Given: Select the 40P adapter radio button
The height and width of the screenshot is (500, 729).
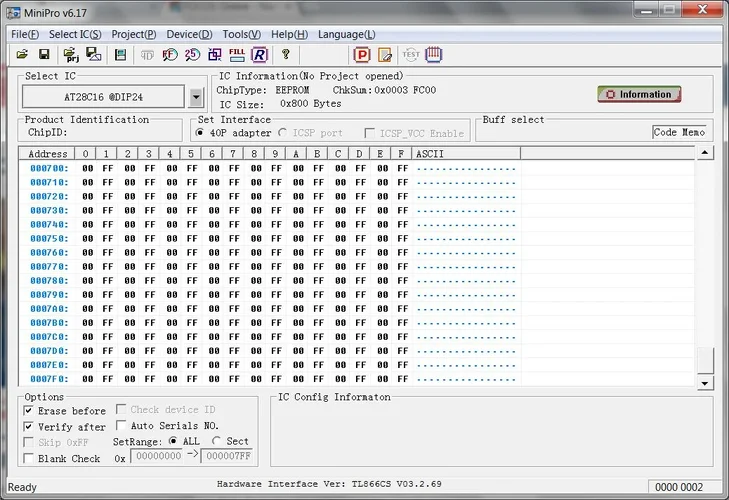Looking at the screenshot, I should coord(200,133).
